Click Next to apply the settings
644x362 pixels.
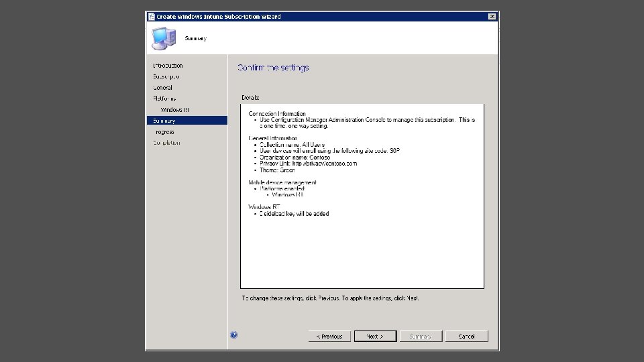[375, 336]
